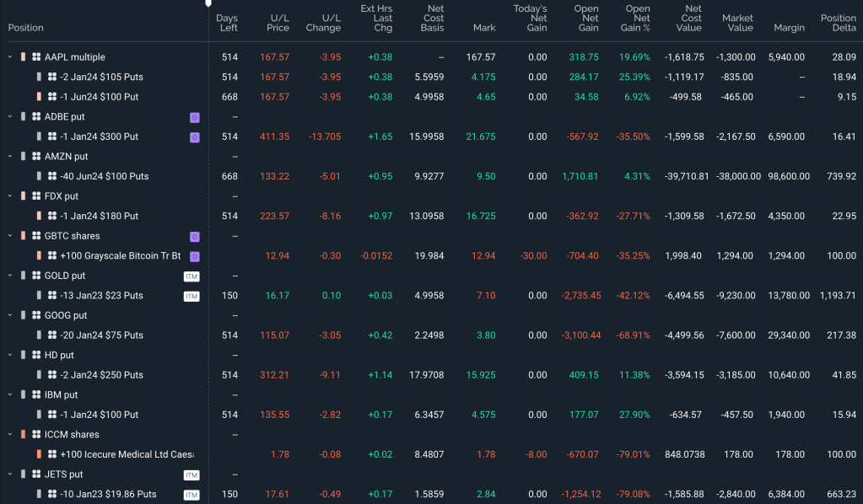Collapse the HD put group
Image resolution: width=863 pixels, height=504 pixels.
[x=10, y=356]
